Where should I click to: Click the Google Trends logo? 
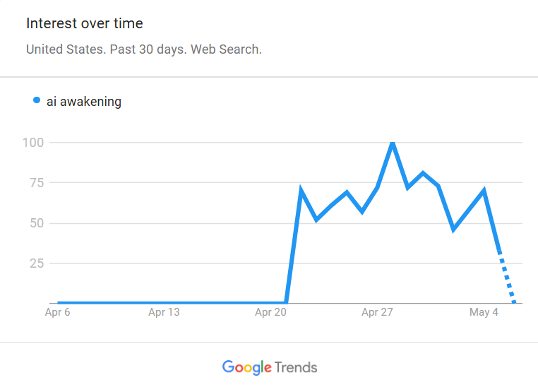coord(270,367)
